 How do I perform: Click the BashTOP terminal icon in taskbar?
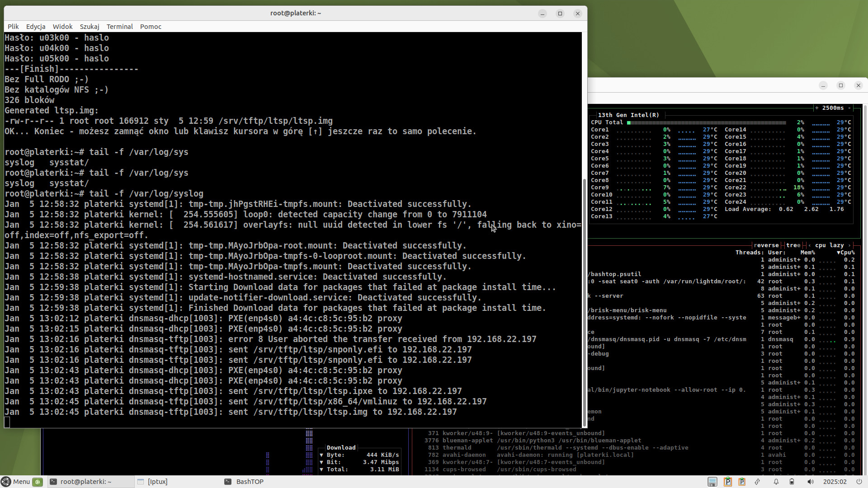[x=228, y=482]
